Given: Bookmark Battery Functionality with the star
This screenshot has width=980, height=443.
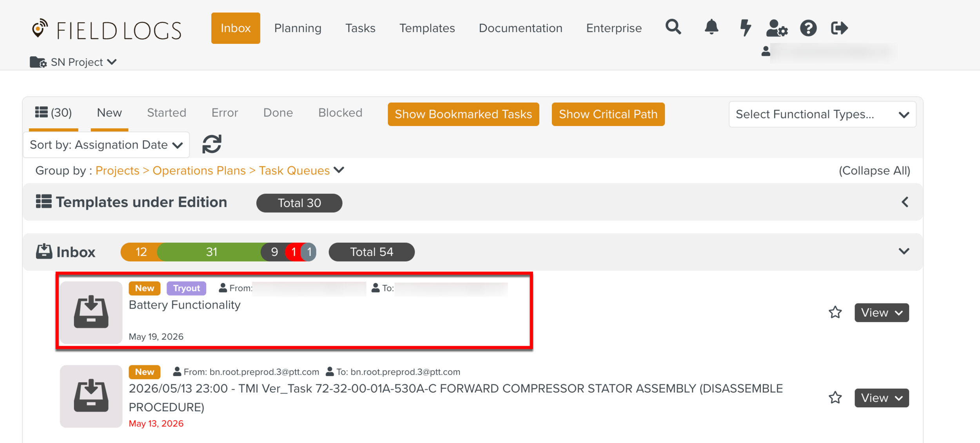Looking at the screenshot, I should tap(835, 312).
